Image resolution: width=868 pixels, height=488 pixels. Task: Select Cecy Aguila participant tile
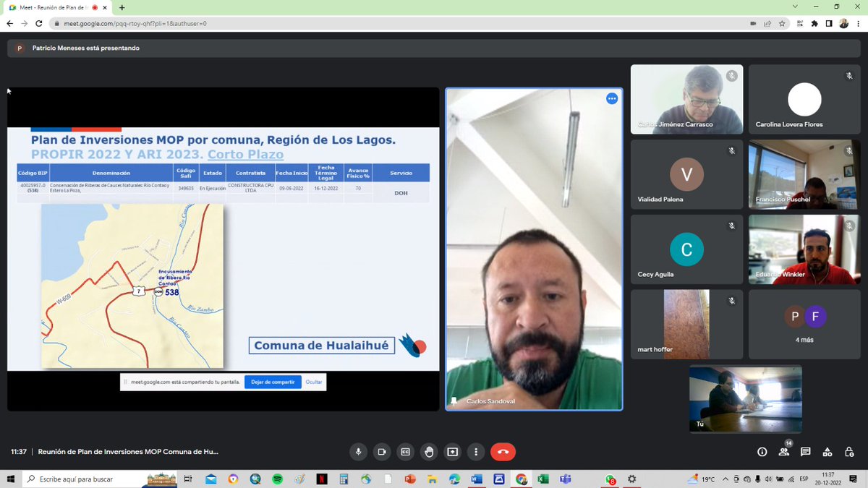point(686,249)
